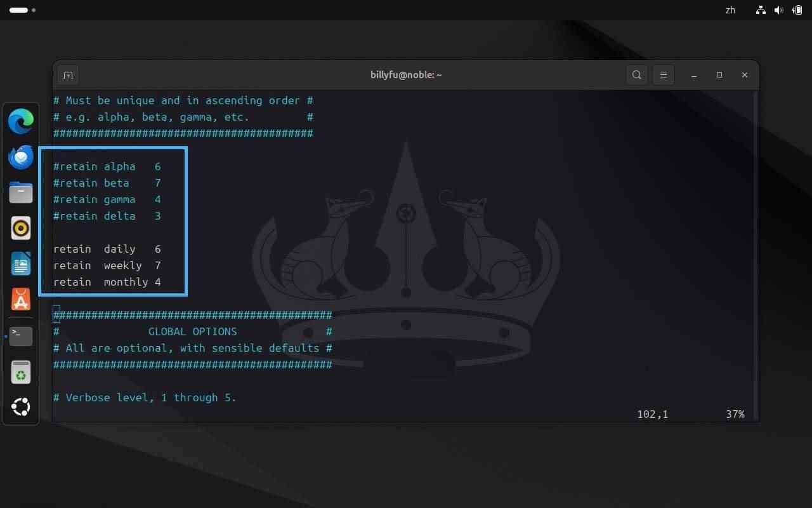The width and height of the screenshot is (812, 508).
Task: Open the Activities workspace indicator
Action: 22,10
